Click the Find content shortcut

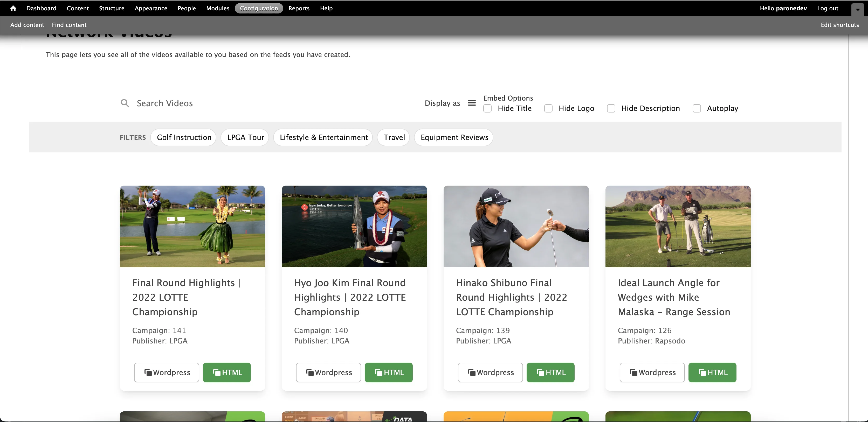click(69, 25)
